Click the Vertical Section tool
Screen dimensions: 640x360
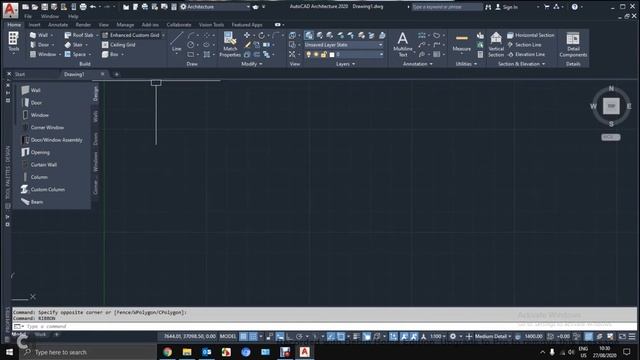pos(496,44)
